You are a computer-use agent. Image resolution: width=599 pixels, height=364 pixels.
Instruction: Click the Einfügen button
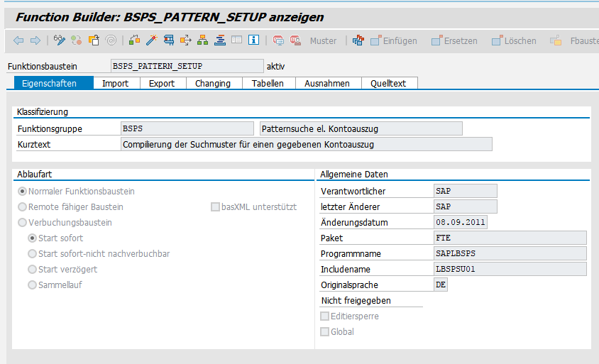click(x=394, y=40)
